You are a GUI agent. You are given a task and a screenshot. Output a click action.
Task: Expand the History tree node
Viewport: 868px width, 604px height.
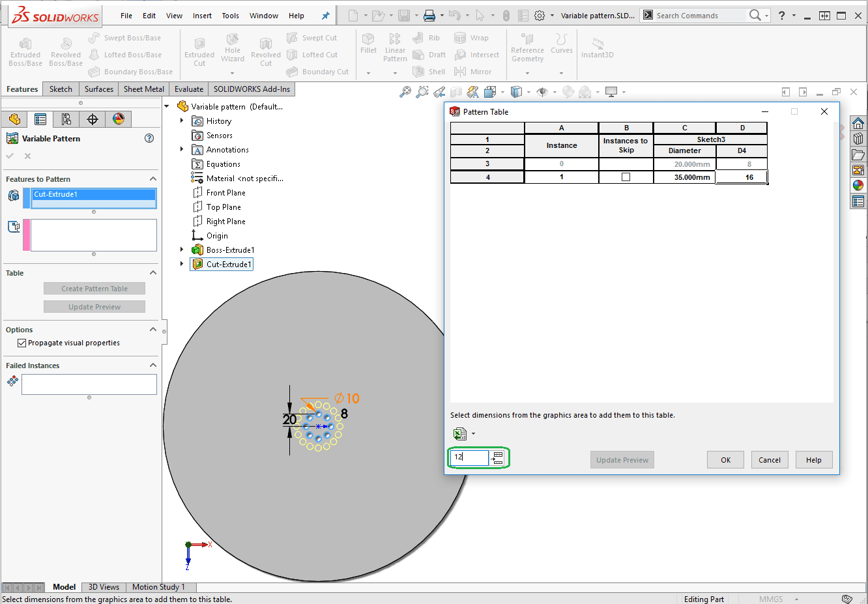(x=182, y=121)
